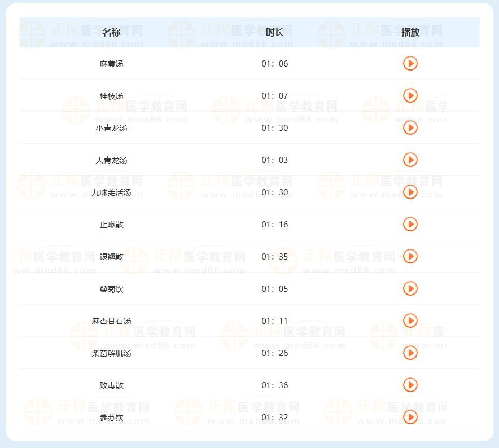Image resolution: width=499 pixels, height=448 pixels.
Task: Click the 播放 column header
Action: click(x=410, y=32)
